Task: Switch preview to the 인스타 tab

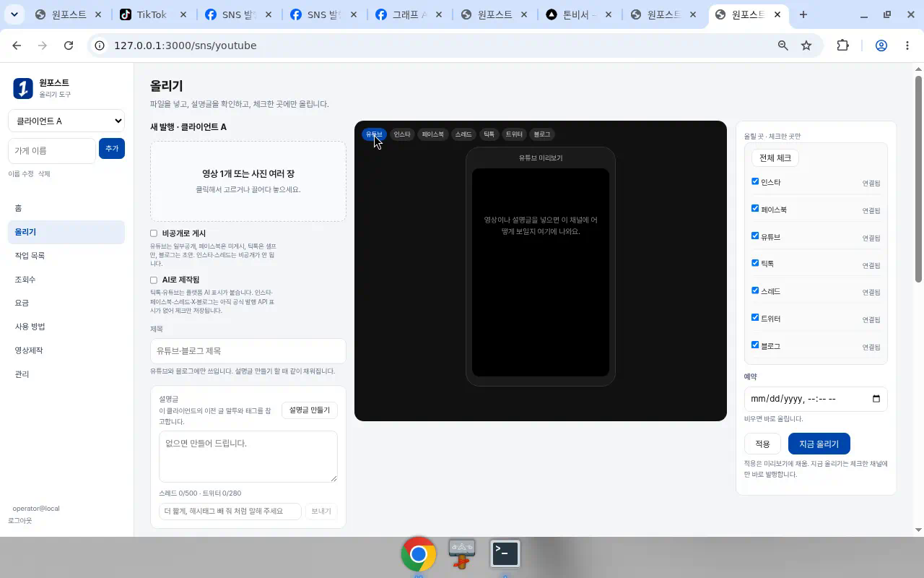Action: pos(402,134)
